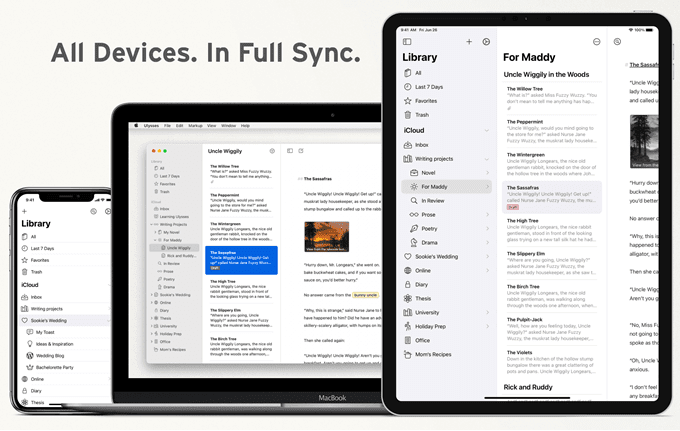Select the Thesis atom icon on iPad

(x=408, y=298)
